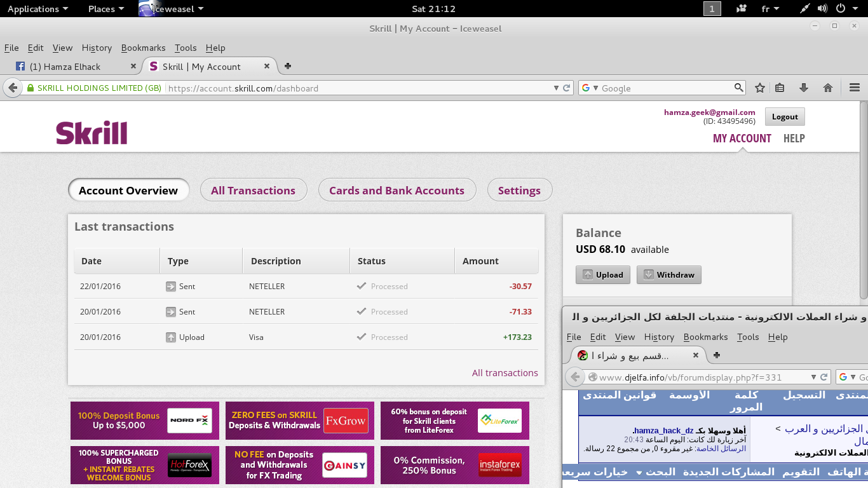Go to browser home page icon
Image resolution: width=868 pixels, height=488 pixels.
coord(827,88)
